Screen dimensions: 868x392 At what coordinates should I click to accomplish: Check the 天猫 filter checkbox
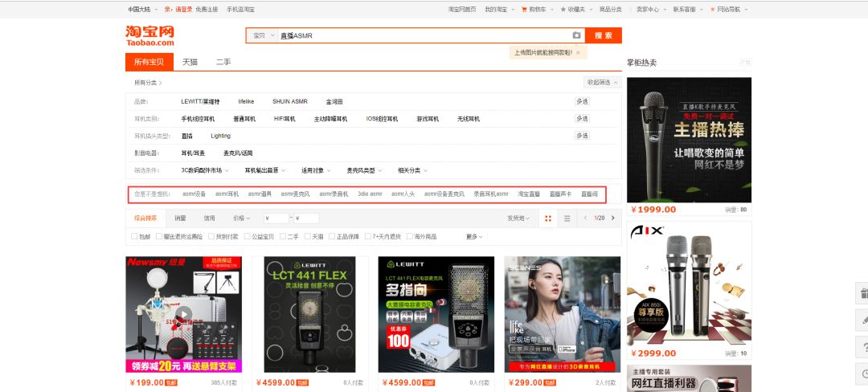[x=307, y=236]
